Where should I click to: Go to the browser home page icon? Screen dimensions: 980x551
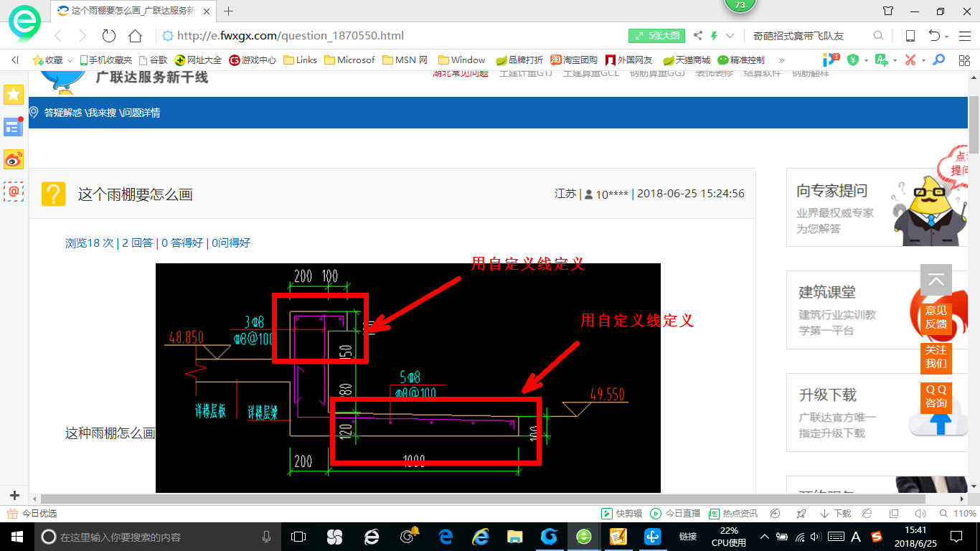click(135, 36)
